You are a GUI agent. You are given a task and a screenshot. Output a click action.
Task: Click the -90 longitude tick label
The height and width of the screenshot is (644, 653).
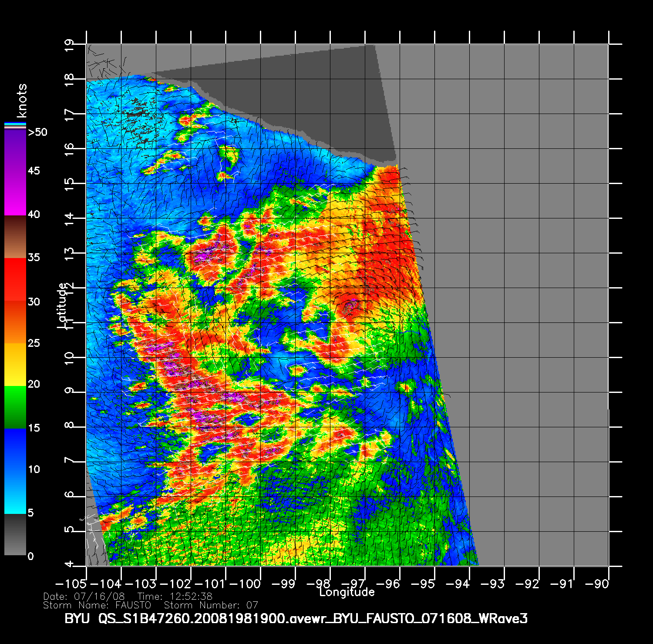point(596,584)
